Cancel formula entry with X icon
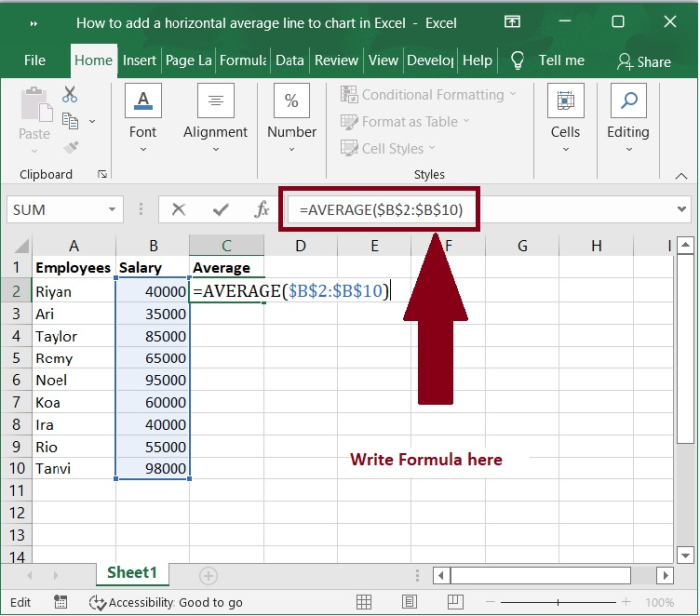Viewport: 700px width, 616px height. (x=179, y=210)
